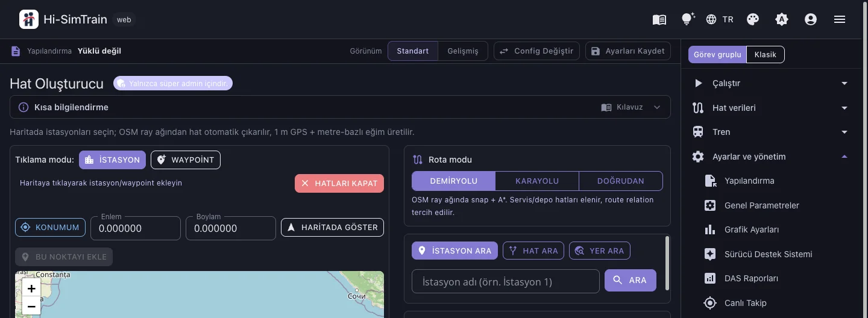The height and width of the screenshot is (318, 868).
Task: Focus the Enlem latitude field
Action: click(136, 228)
